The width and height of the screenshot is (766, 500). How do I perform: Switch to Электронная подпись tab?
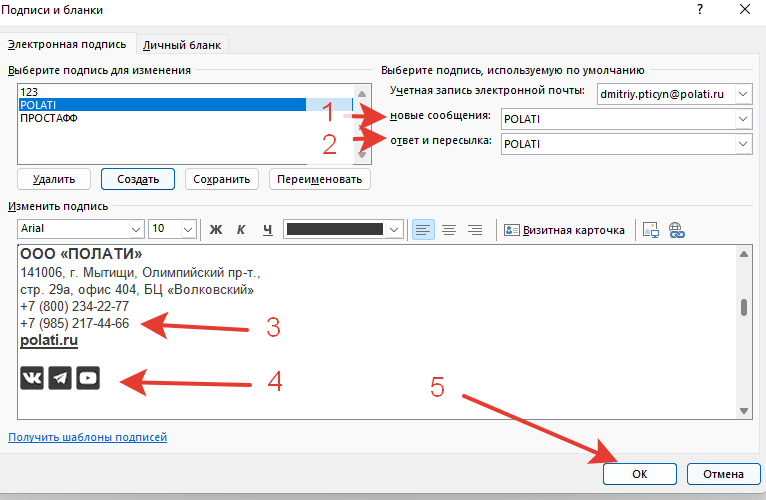point(67,44)
